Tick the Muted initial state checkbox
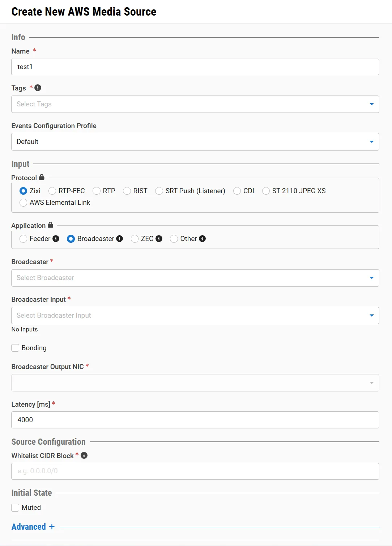Screen dimensions: 392x546 pyautogui.click(x=15, y=508)
